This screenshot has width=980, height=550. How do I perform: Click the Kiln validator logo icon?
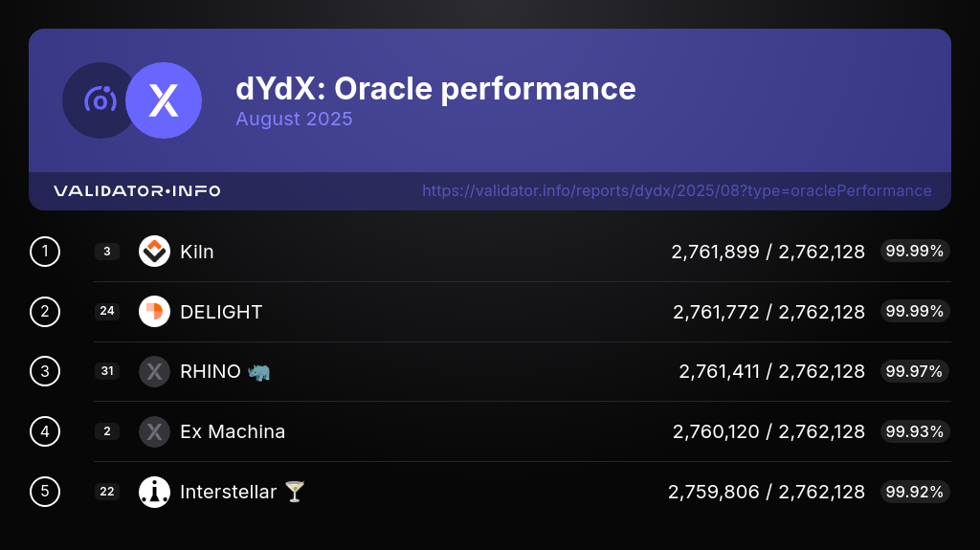point(154,252)
